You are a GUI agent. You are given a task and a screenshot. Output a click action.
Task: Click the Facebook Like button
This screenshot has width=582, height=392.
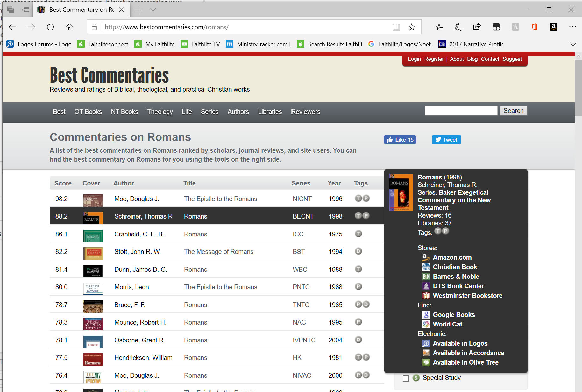(x=400, y=140)
